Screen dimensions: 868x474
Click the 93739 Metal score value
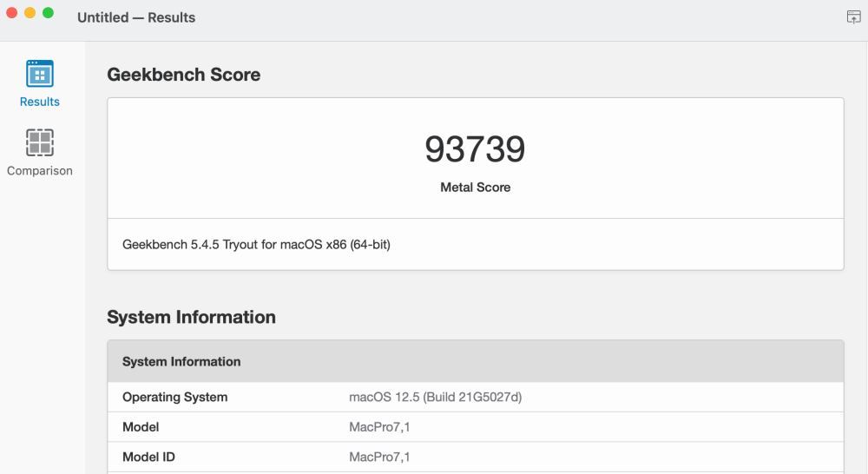(x=475, y=149)
